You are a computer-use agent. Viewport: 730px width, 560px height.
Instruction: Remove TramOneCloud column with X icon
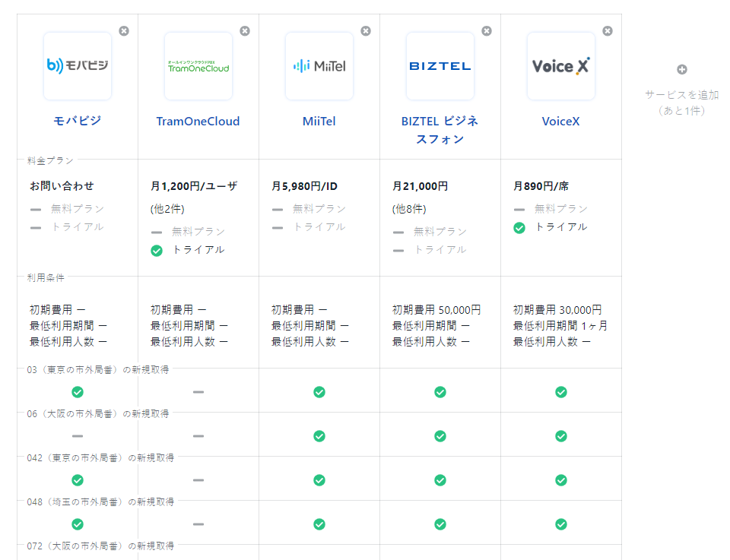click(245, 31)
